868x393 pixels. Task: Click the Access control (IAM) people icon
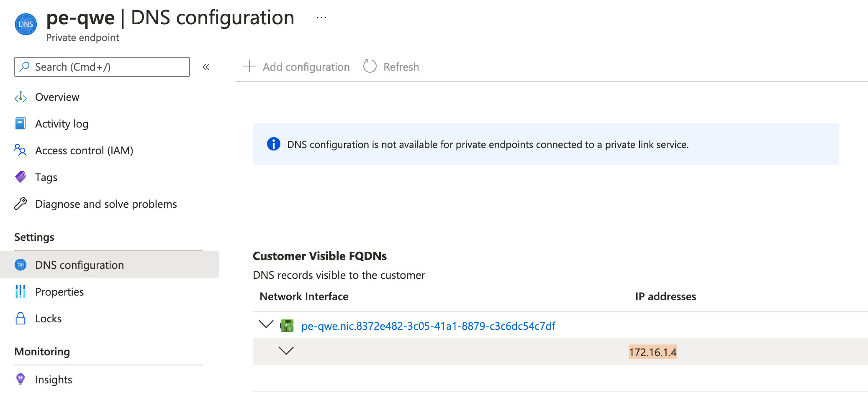point(21,150)
